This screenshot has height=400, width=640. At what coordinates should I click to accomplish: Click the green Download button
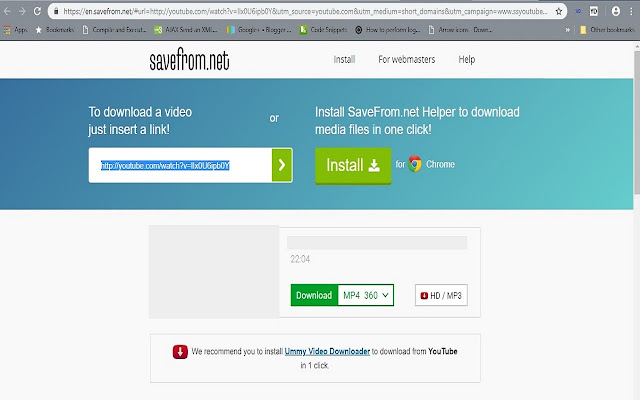[314, 295]
